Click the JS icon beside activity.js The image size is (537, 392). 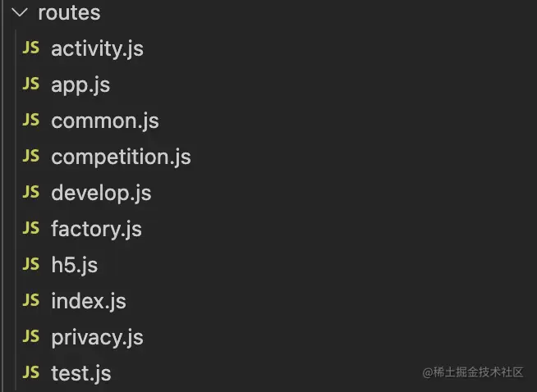[x=31, y=48]
